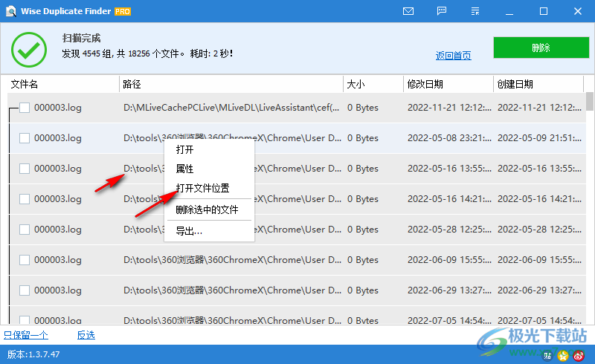Open the mail contact icon in title bar
Image resolution: width=595 pixels, height=364 pixels.
pos(408,11)
